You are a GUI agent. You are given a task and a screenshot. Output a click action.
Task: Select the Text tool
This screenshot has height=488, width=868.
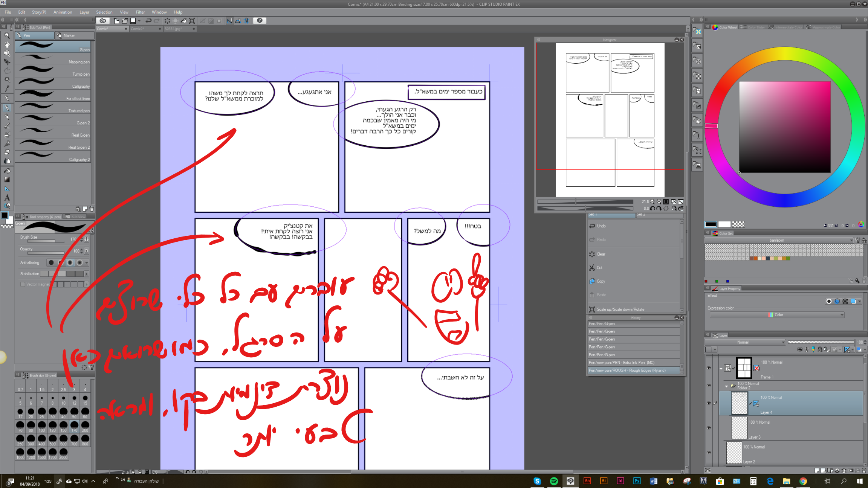pyautogui.click(x=7, y=197)
